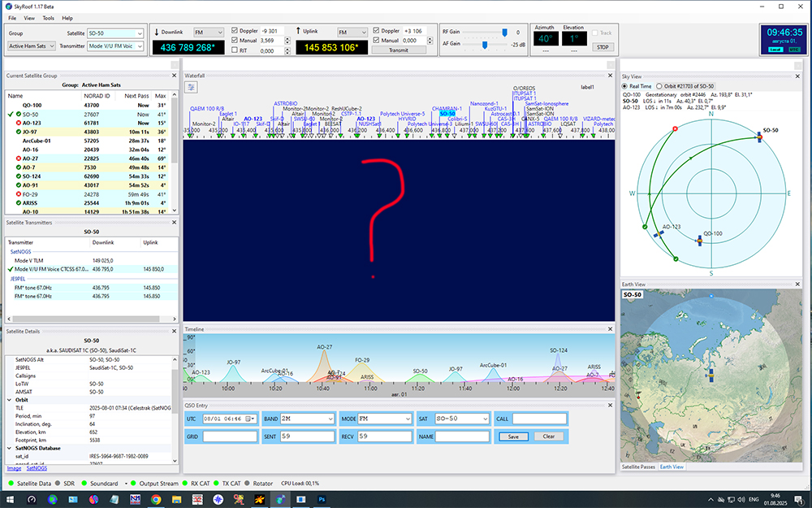Click the QO-100 satellite marker in Sky View
This screenshot has width=812, height=508.
pos(699,241)
